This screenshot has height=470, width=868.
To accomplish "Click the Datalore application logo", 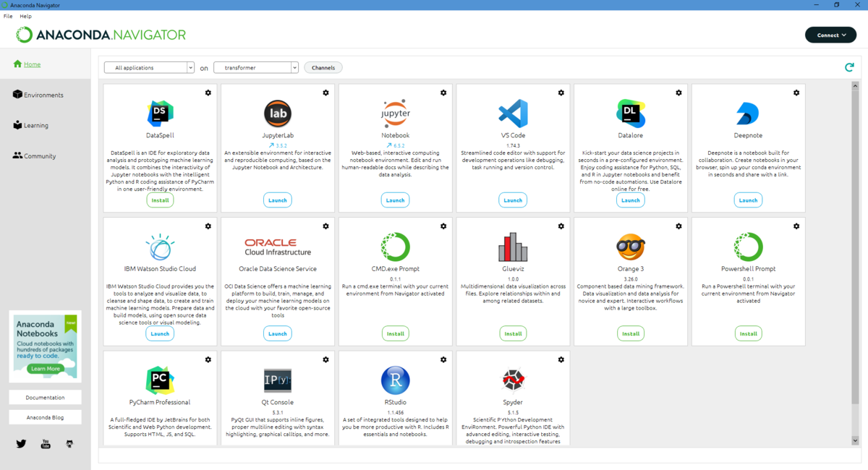I will click(631, 114).
